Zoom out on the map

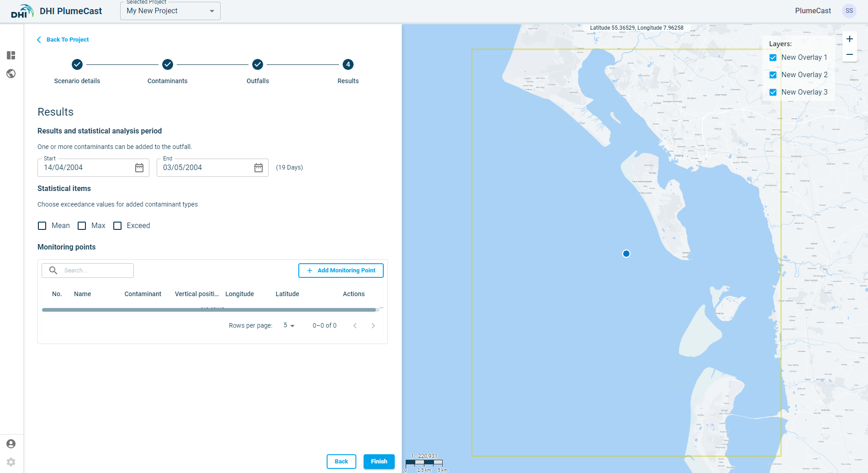tap(849, 54)
